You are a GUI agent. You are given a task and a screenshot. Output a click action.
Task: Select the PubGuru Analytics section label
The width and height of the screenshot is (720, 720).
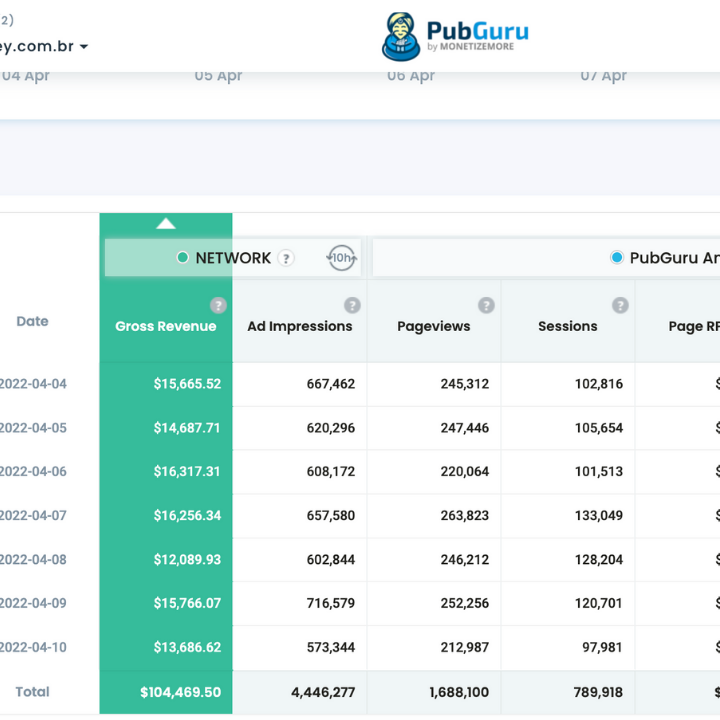pyautogui.click(x=675, y=258)
